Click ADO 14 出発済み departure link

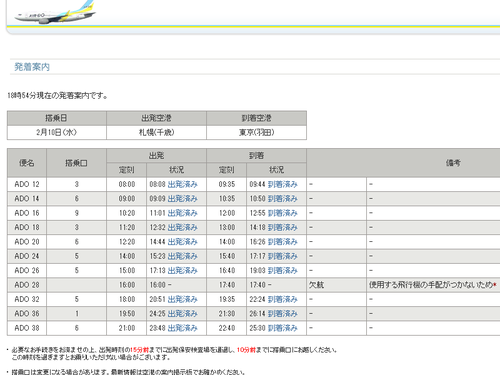pos(182,199)
